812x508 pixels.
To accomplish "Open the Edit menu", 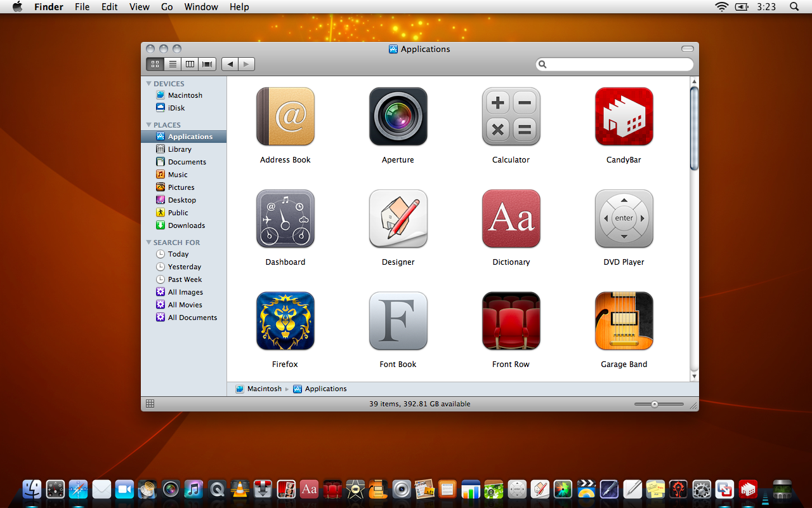I will [x=110, y=7].
